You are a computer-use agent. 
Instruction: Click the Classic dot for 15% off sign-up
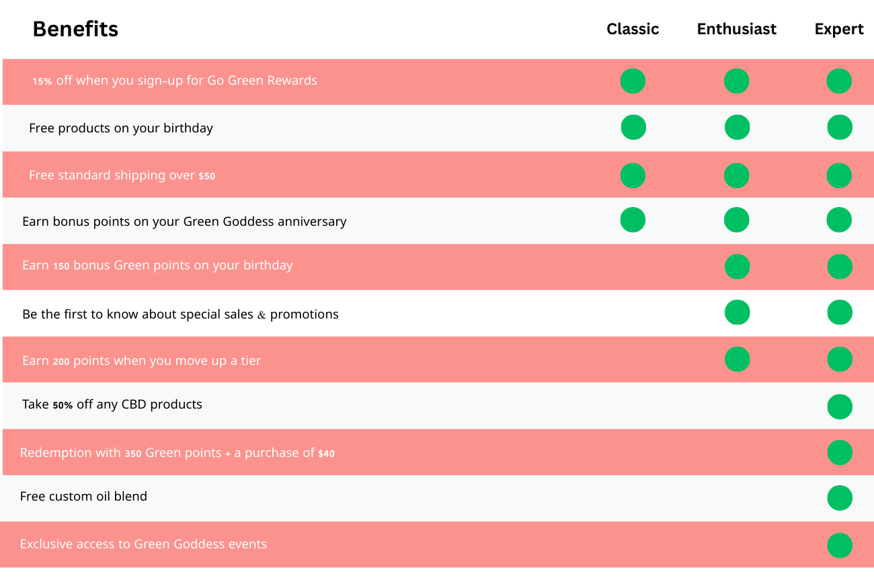click(633, 81)
